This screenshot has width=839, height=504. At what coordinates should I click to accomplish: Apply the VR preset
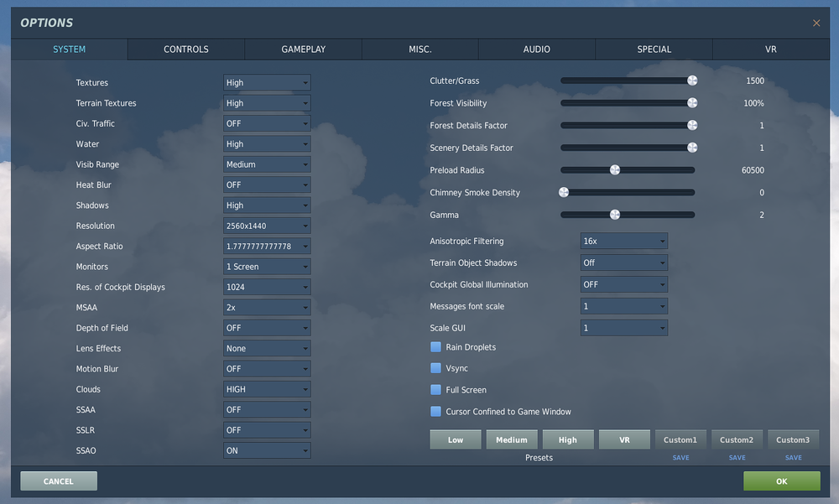(x=624, y=439)
